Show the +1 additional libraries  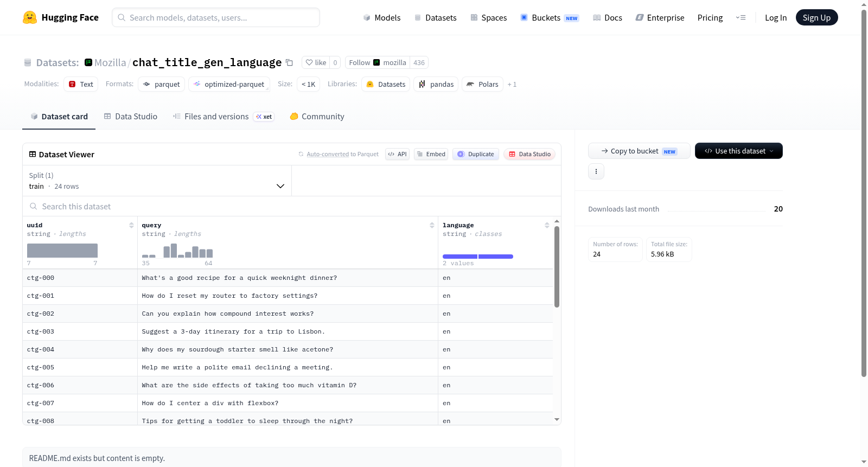tap(512, 85)
